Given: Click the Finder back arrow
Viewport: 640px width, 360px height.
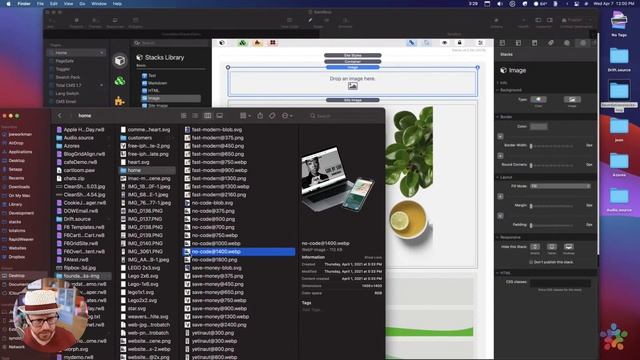Looking at the screenshot, I should (x=60, y=116).
